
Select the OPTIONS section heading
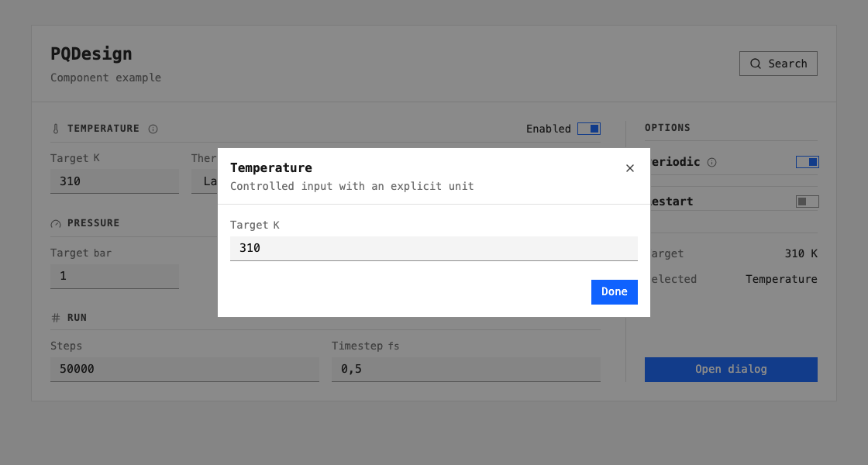click(667, 128)
